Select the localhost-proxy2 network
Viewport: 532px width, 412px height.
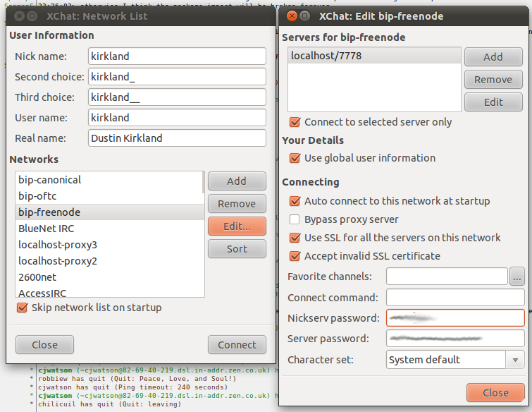pos(109,261)
